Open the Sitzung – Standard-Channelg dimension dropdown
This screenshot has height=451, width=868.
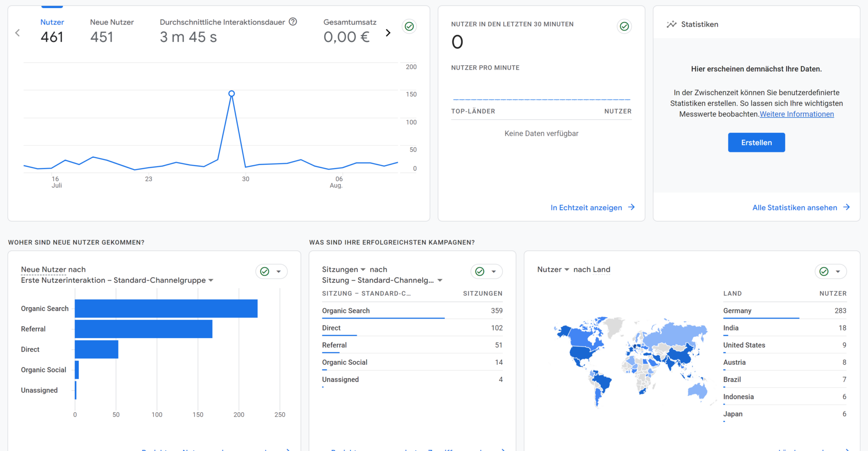point(440,280)
